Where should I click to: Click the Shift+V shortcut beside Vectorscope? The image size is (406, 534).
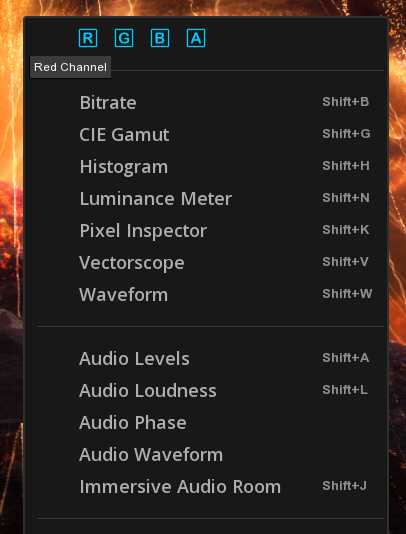(x=345, y=262)
